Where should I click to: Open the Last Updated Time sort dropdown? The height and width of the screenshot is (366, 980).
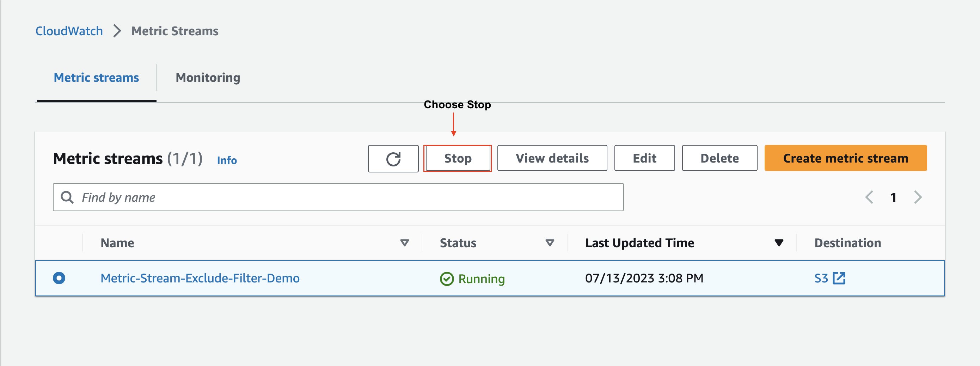coord(778,242)
